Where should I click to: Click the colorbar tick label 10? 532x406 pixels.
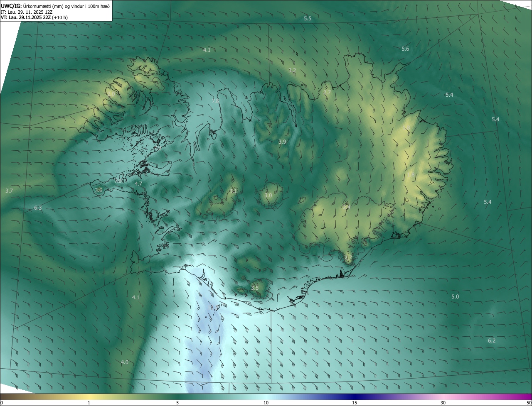pyautogui.click(x=266, y=403)
